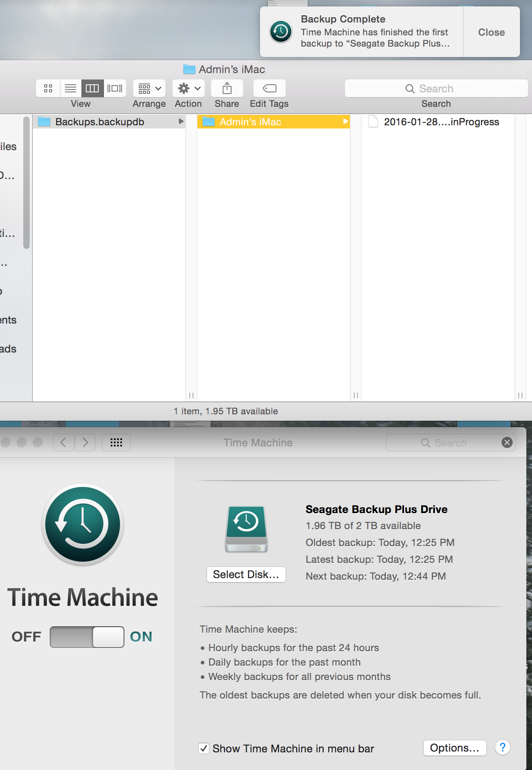Viewport: 532px width, 770px height.
Task: Show all preferences grid button
Action: coord(116,442)
